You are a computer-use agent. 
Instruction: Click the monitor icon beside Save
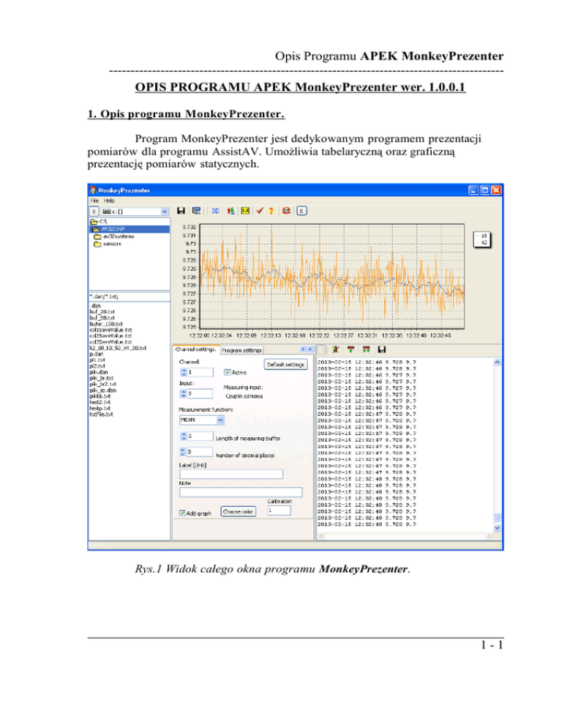pyautogui.click(x=196, y=211)
